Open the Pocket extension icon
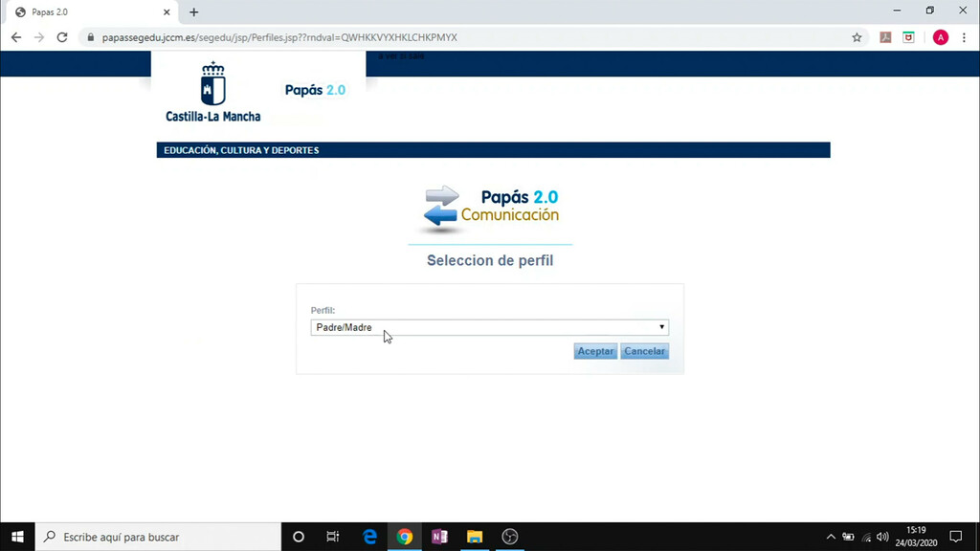The height and width of the screenshot is (551, 980). click(x=909, y=37)
